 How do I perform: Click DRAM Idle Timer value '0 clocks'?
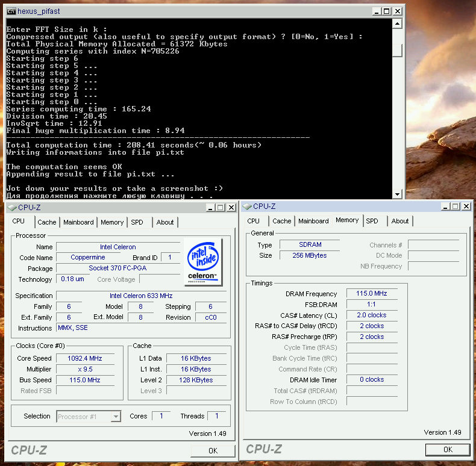[372, 380]
